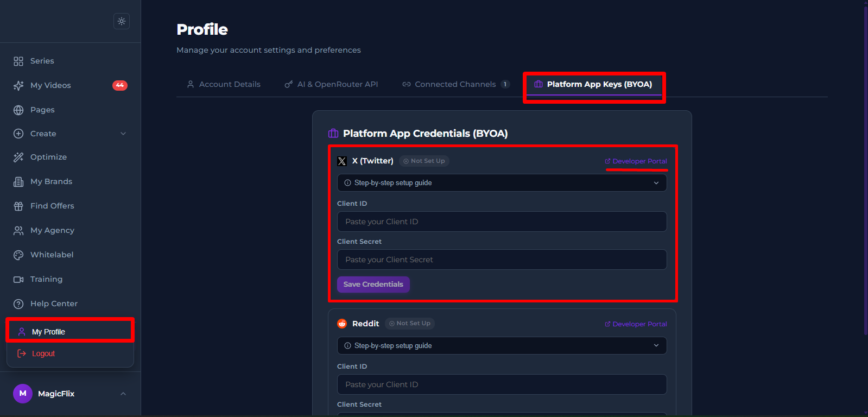The image size is (868, 417).
Task: Click the info icon in Reddit setup guide
Action: [348, 346]
